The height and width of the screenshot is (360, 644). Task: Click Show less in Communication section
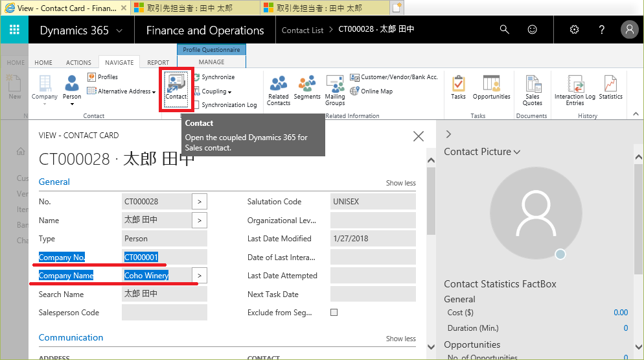400,339
